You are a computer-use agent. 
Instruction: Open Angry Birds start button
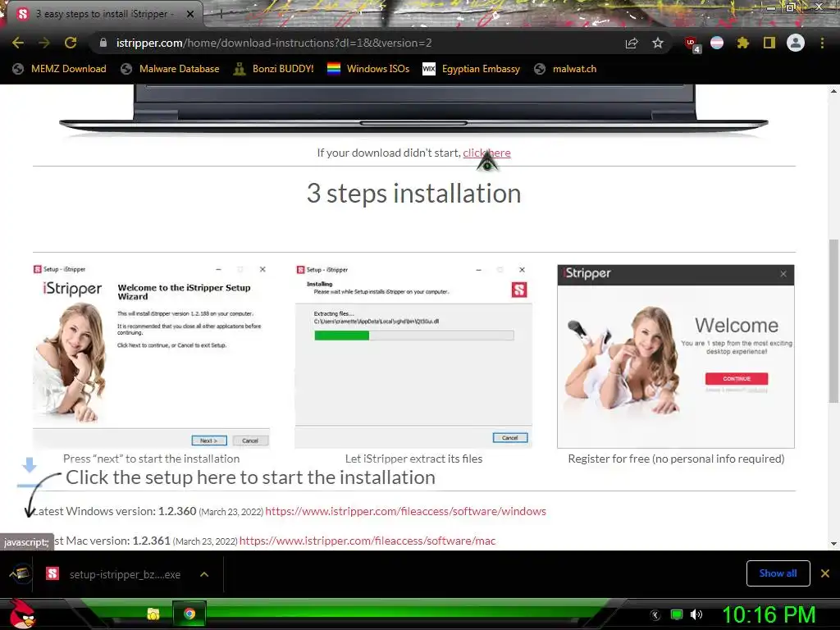point(22,614)
